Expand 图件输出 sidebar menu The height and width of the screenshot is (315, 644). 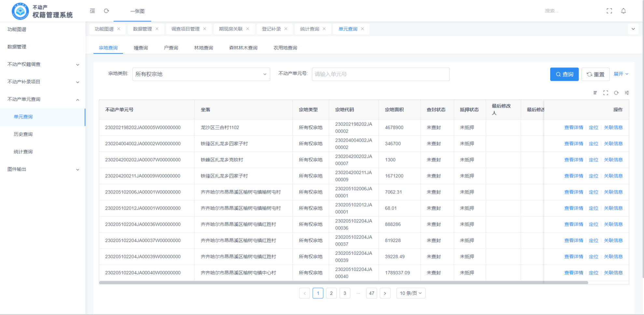pyautogui.click(x=43, y=169)
